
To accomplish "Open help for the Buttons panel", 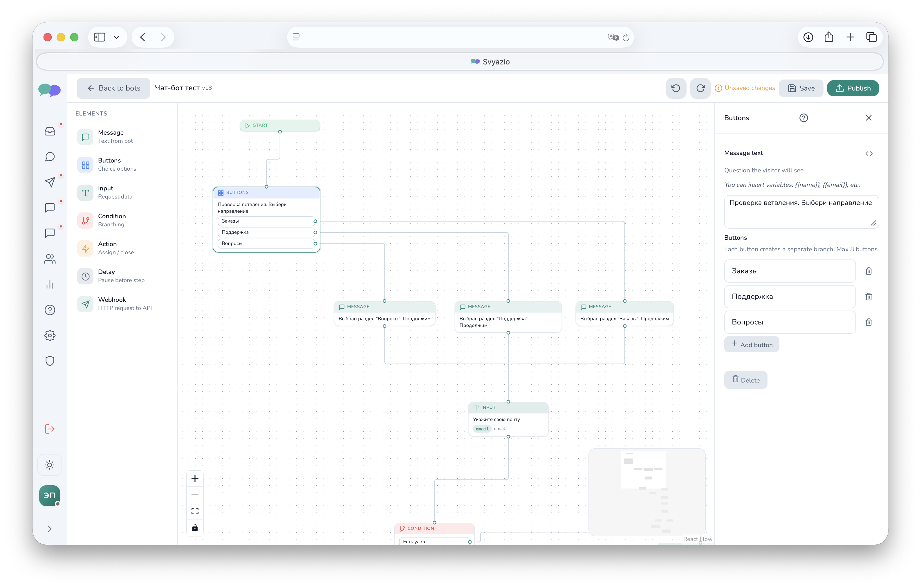I will pos(803,118).
